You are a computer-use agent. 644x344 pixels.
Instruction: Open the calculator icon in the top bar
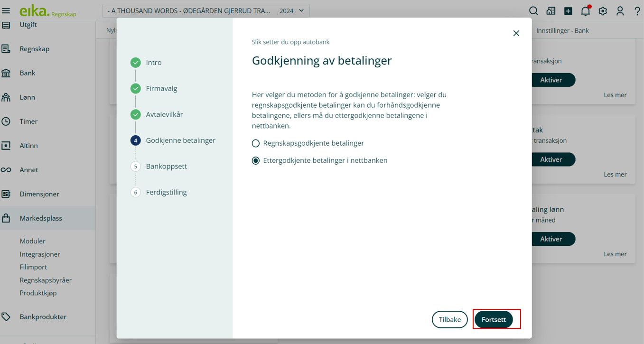pyautogui.click(x=551, y=11)
